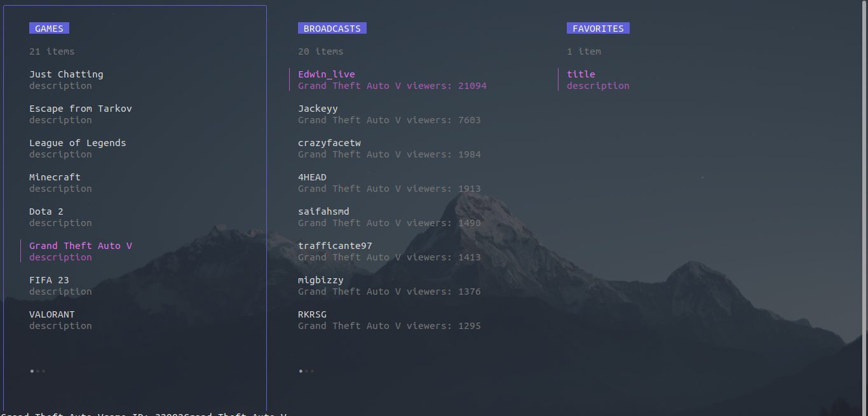Click description under favorites 'title'

click(x=598, y=86)
